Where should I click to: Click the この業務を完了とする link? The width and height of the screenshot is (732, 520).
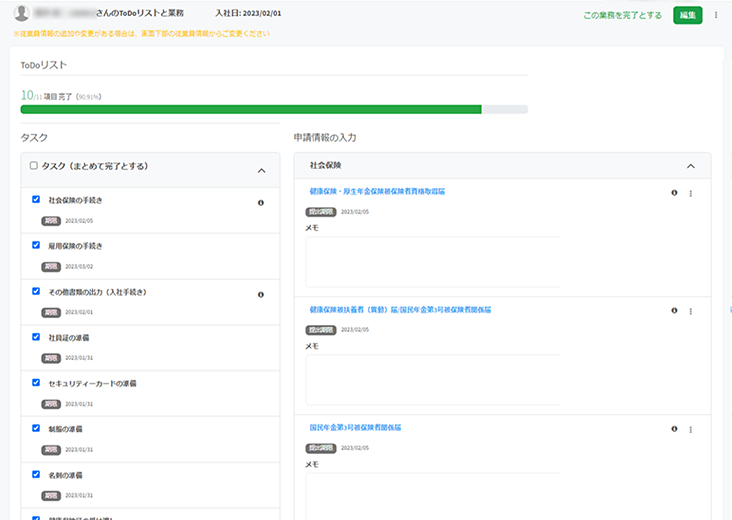point(622,15)
